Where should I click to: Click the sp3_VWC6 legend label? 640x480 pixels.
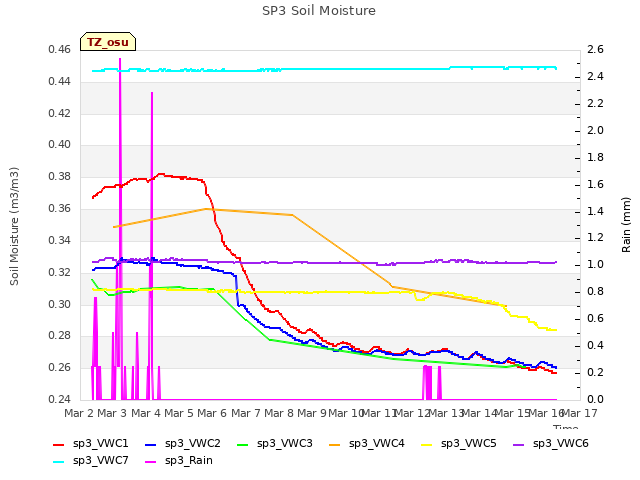point(560,444)
